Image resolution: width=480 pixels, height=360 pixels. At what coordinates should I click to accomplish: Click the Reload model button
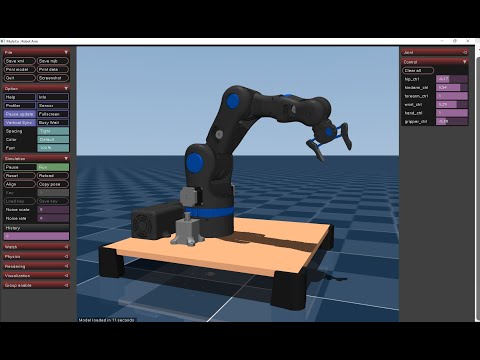tap(53, 176)
